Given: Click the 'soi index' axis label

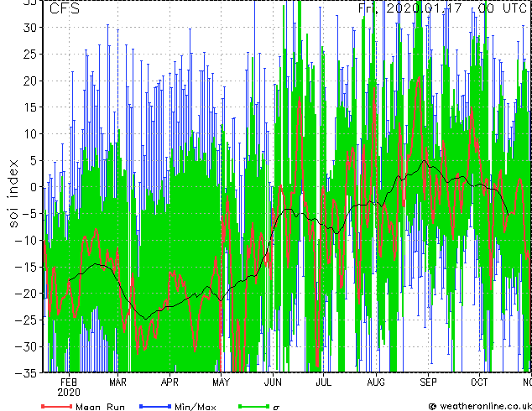Looking at the screenshot, I should click(x=13, y=194).
